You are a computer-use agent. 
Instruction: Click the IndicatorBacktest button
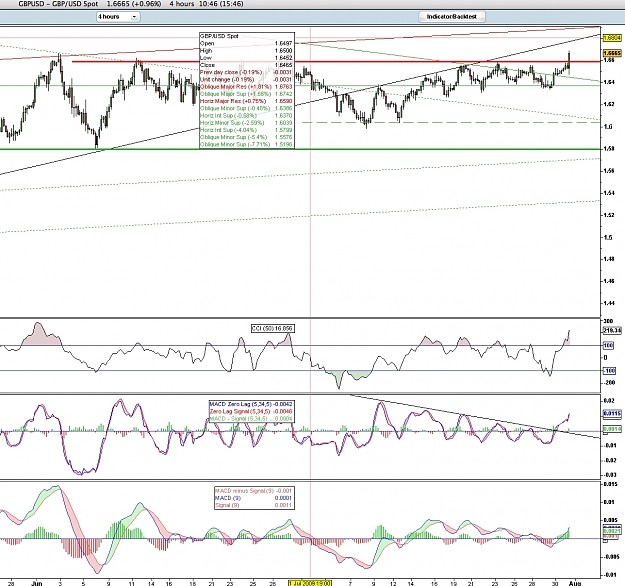point(452,17)
